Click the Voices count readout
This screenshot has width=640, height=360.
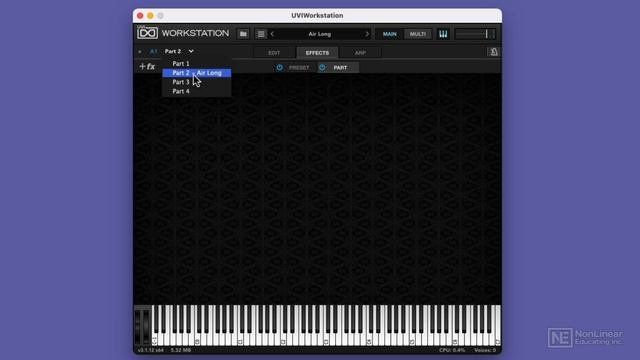(x=485, y=350)
